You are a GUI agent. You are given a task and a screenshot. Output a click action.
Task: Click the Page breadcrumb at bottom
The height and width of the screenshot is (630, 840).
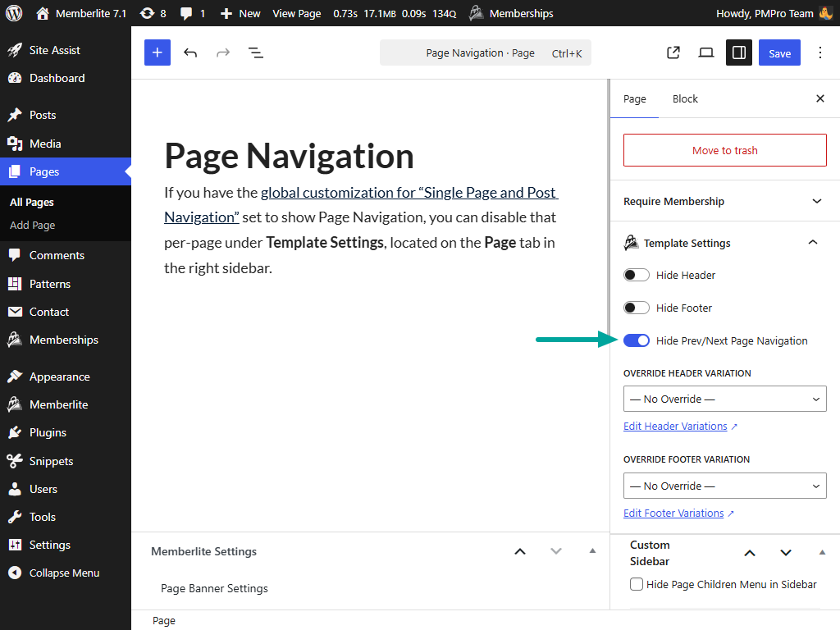[x=164, y=620]
